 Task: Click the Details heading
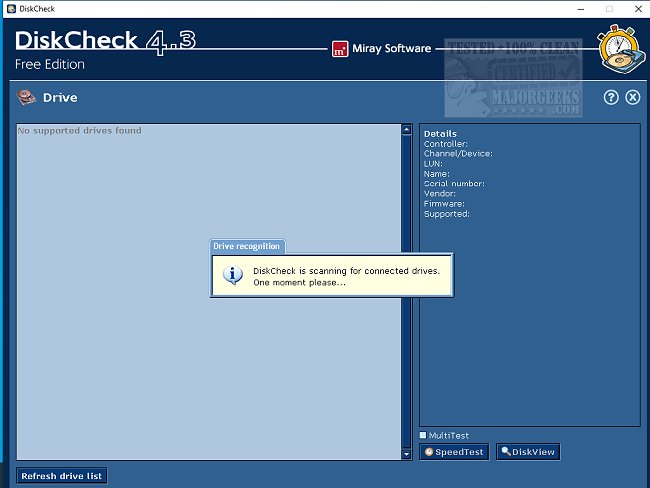(440, 134)
